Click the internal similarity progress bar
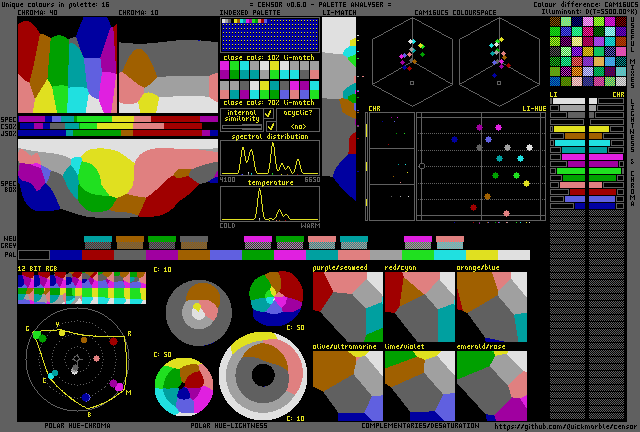This screenshot has width=640, height=432. coord(242,127)
